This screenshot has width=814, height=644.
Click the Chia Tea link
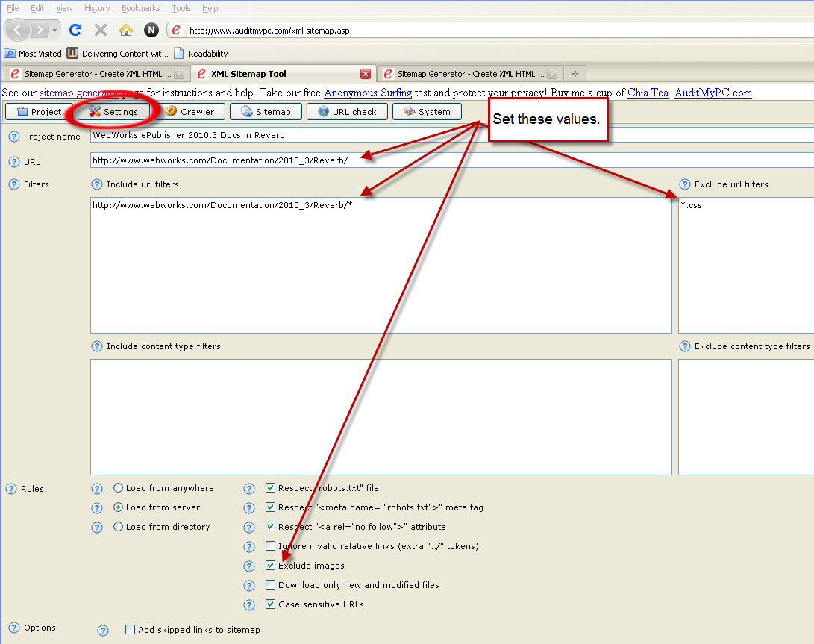click(x=648, y=93)
